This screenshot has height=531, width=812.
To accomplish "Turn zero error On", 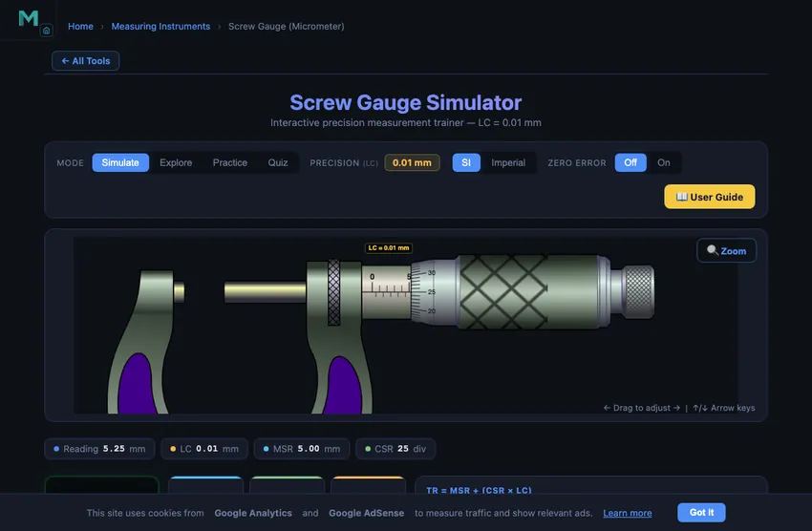I will click(x=663, y=162).
